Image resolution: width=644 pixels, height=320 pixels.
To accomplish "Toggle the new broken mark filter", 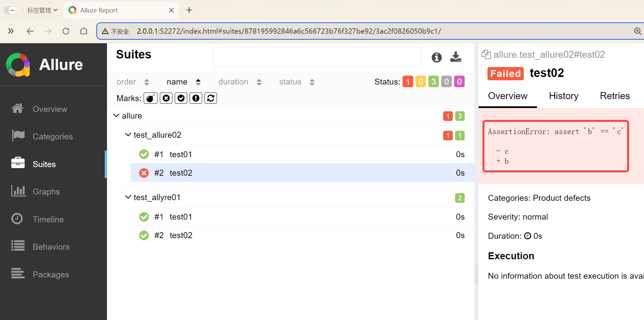I will click(x=196, y=98).
